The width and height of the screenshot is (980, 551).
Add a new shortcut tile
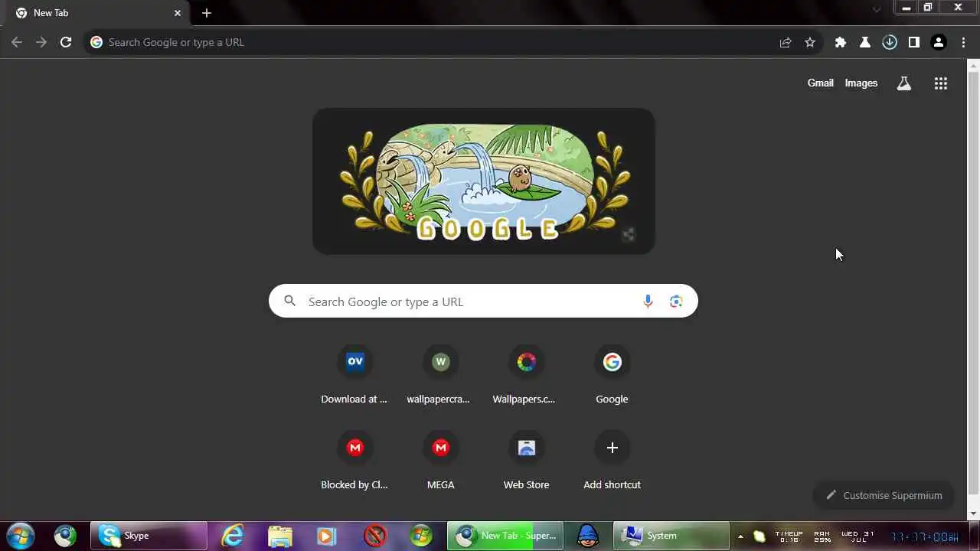click(x=612, y=460)
